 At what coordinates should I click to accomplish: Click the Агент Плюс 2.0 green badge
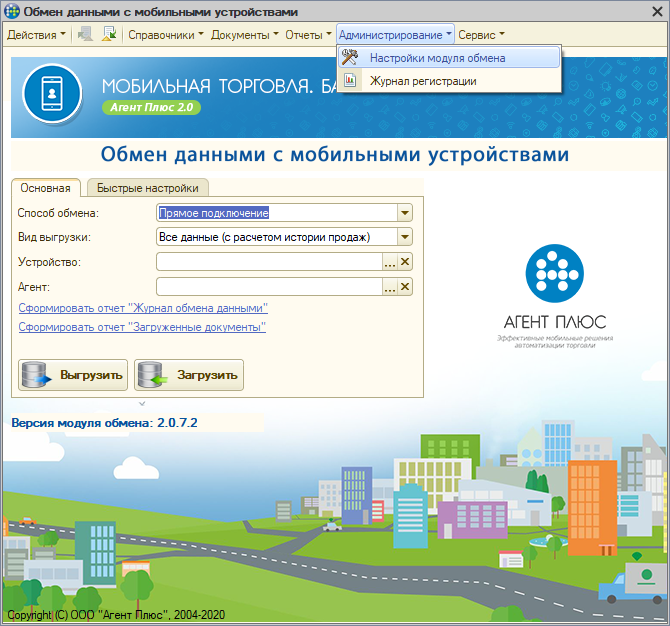coord(151,107)
